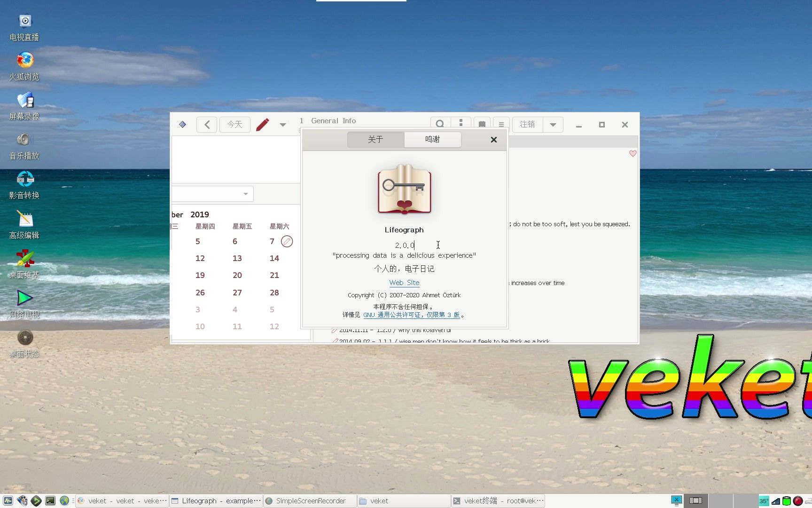Toggle the heart favorite icon on entry

pyautogui.click(x=633, y=153)
